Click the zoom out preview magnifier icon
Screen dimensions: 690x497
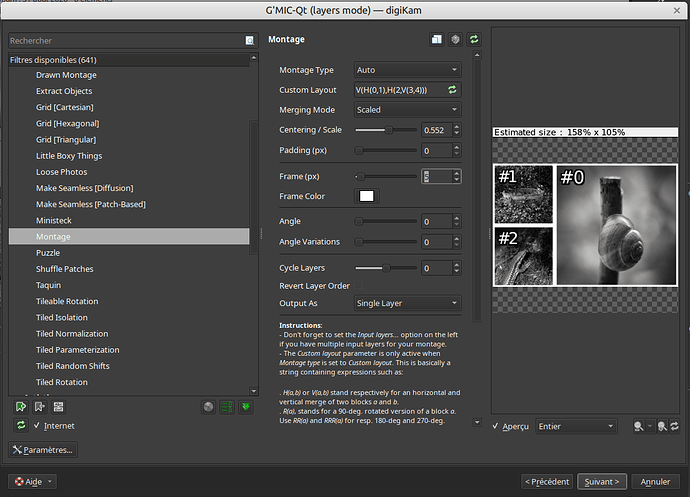[x=639, y=426]
